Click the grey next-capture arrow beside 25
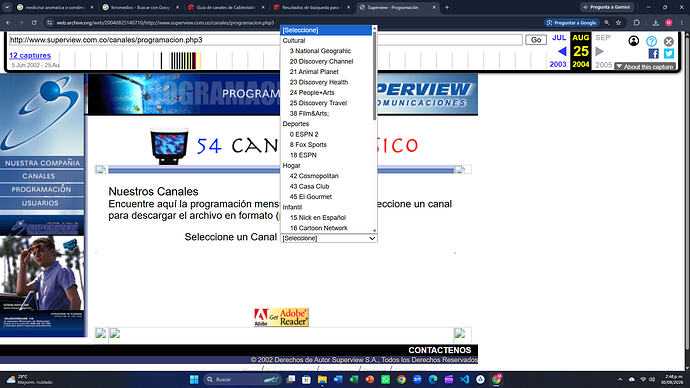 [x=599, y=51]
